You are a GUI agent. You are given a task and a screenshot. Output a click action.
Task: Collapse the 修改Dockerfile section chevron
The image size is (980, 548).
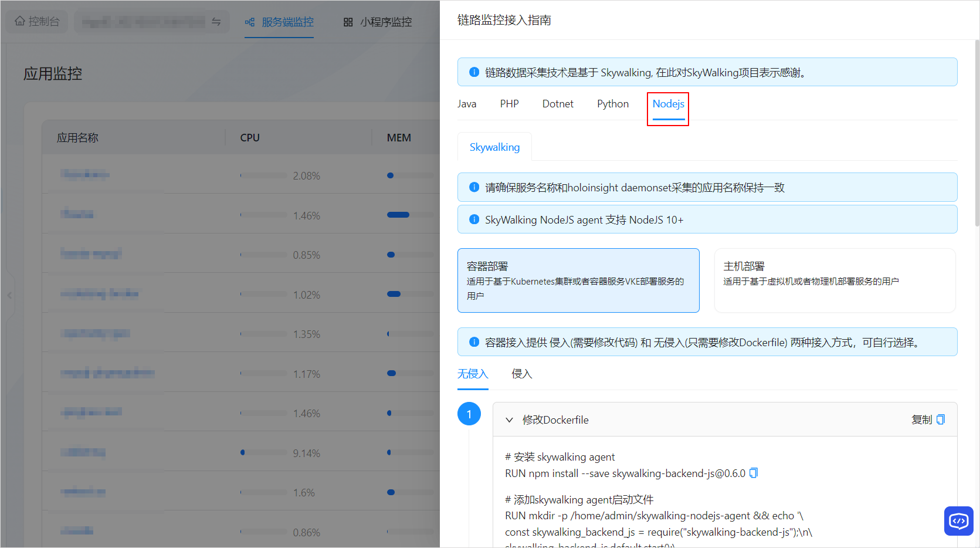[x=510, y=420]
